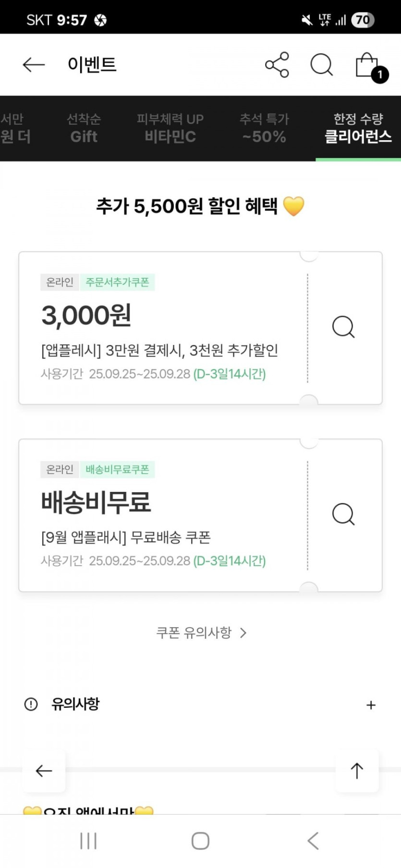Switch to the 피부체력 UP 비타민C tab
Screen dimensions: 401x868
click(170, 128)
